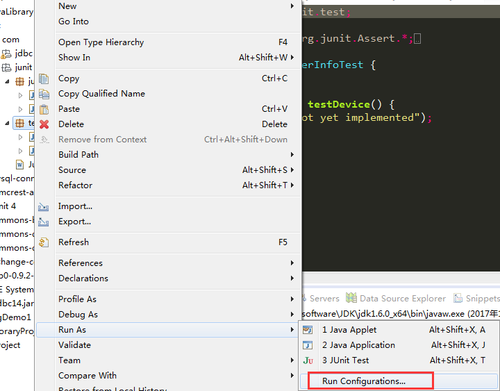Click the Snippets tab icon

click(458, 298)
